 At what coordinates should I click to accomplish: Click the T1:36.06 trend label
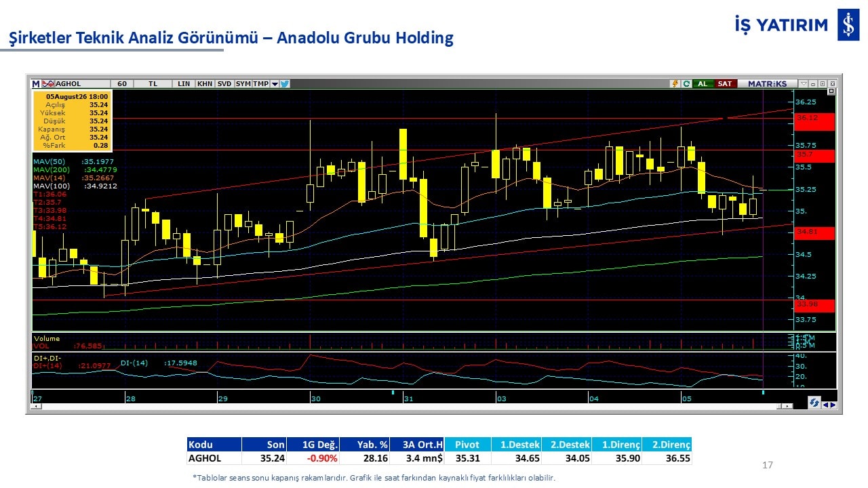50,194
